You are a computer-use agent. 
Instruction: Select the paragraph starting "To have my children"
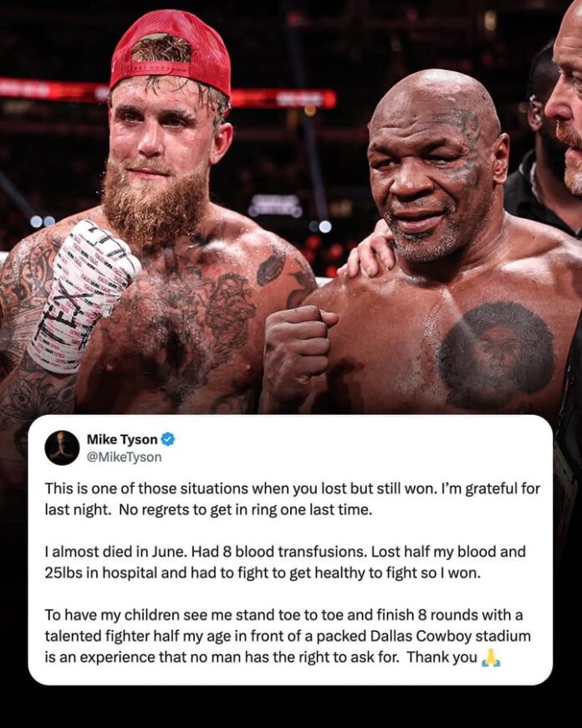point(288,636)
